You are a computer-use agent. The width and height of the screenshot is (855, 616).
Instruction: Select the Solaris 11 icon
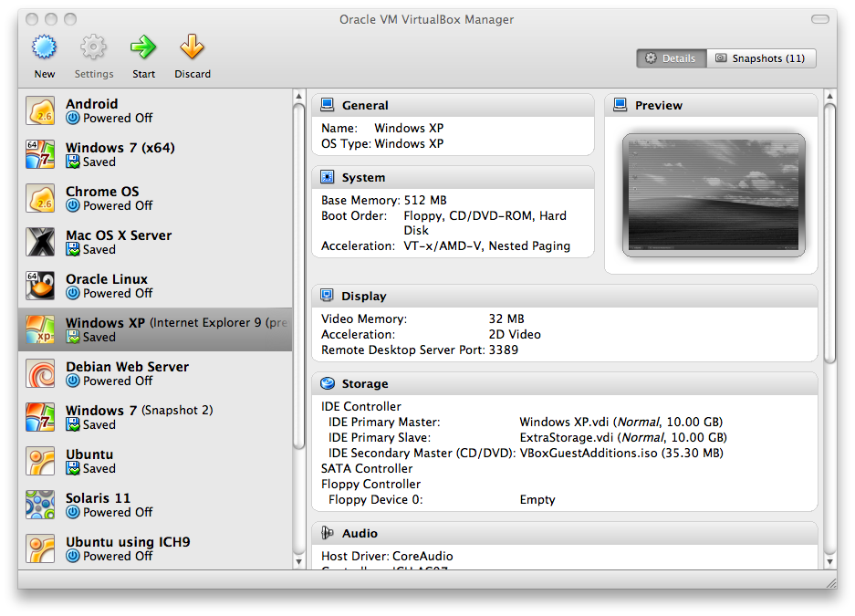pos(41,506)
